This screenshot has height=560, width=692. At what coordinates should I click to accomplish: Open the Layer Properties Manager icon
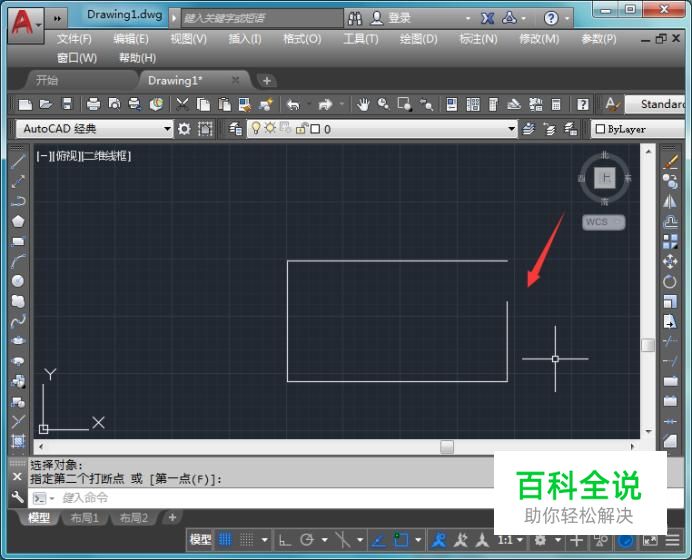point(235,129)
